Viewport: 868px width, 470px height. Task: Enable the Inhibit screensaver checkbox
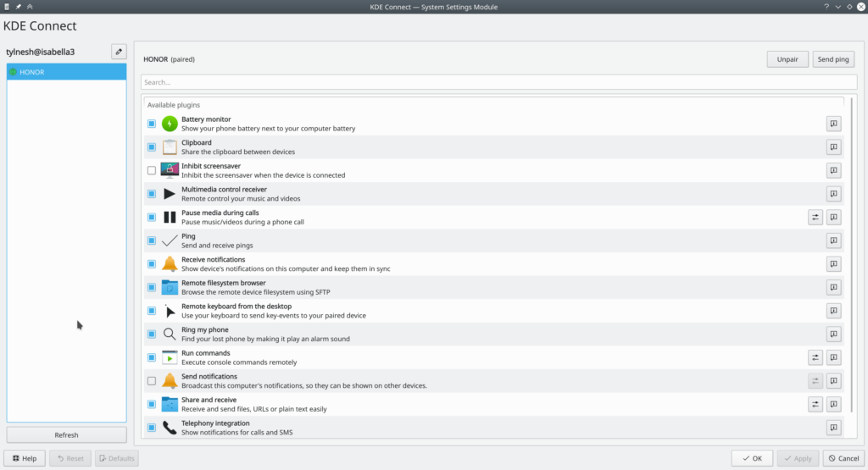point(152,170)
